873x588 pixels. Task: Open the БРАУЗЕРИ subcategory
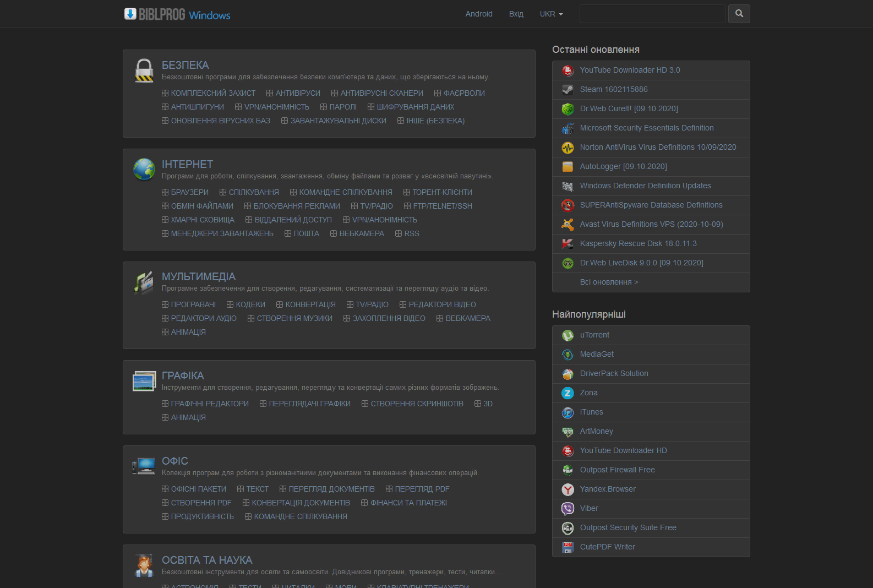tap(190, 192)
